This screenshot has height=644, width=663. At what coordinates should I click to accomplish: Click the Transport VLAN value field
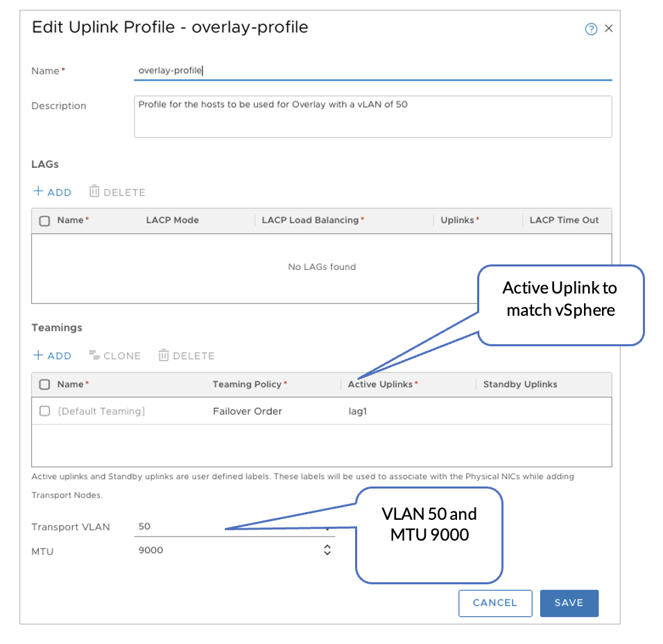coord(229,527)
